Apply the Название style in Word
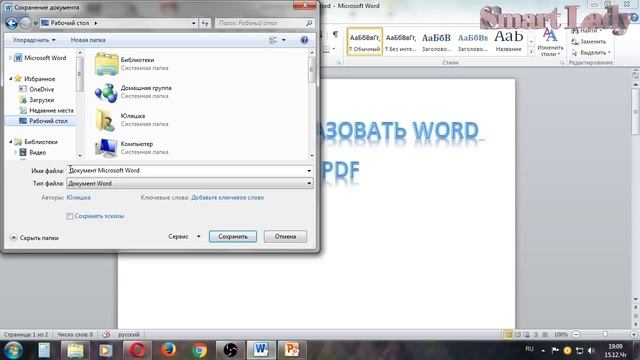Screen dimensions: 640x360 point(509,42)
